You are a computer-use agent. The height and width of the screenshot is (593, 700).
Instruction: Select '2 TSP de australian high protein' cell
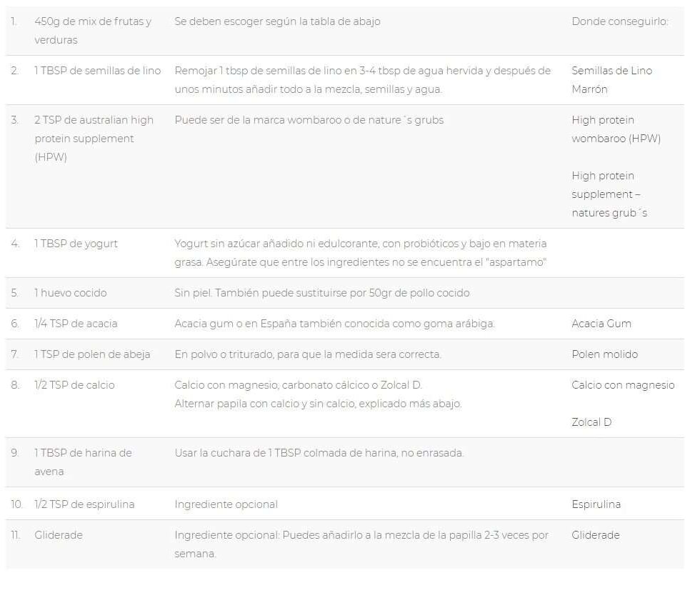[94, 139]
